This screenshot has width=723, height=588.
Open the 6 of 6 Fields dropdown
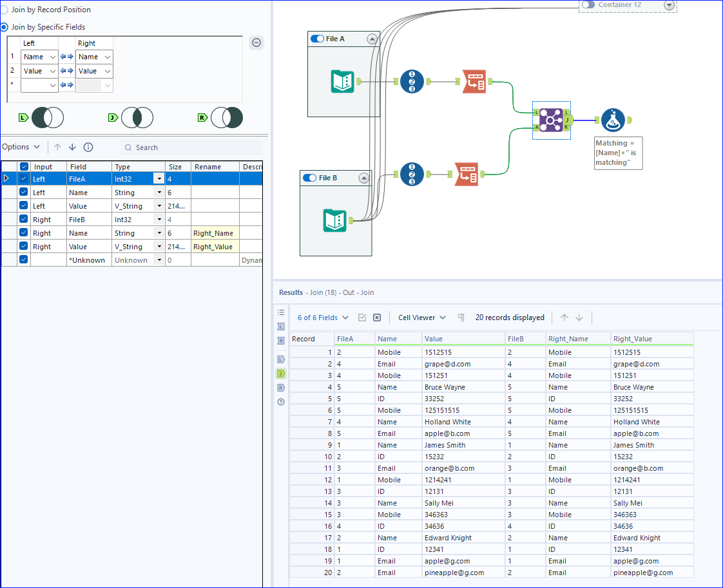click(322, 318)
